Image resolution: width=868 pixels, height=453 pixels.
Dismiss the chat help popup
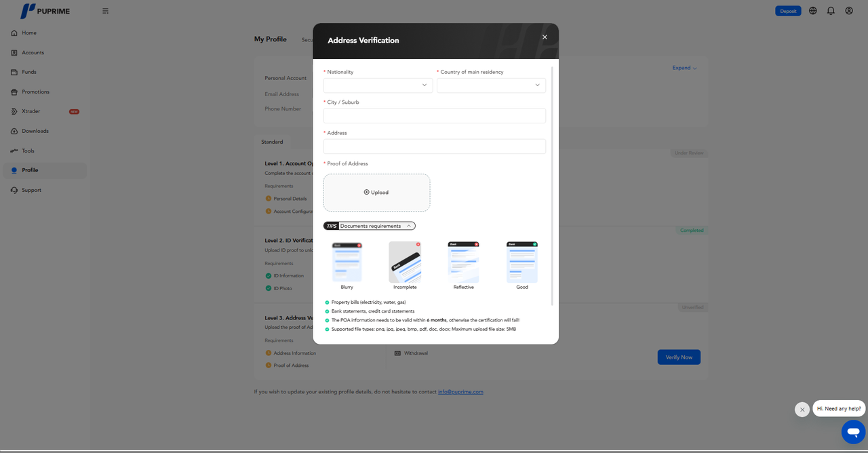point(802,410)
